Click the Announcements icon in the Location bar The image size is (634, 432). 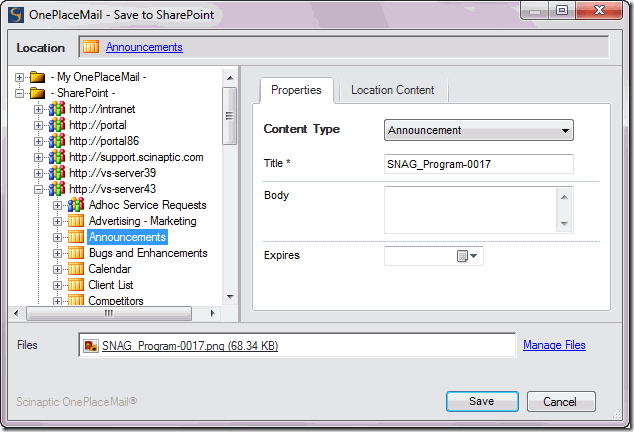91,47
